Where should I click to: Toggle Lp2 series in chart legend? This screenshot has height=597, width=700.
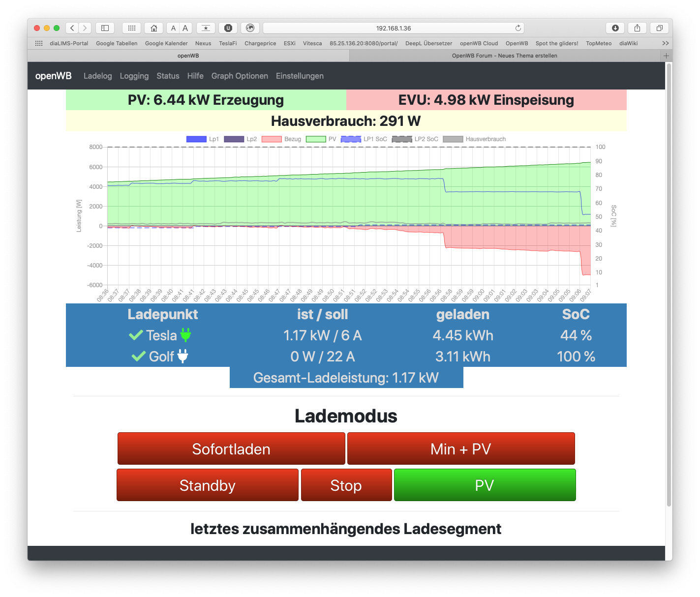point(241,139)
